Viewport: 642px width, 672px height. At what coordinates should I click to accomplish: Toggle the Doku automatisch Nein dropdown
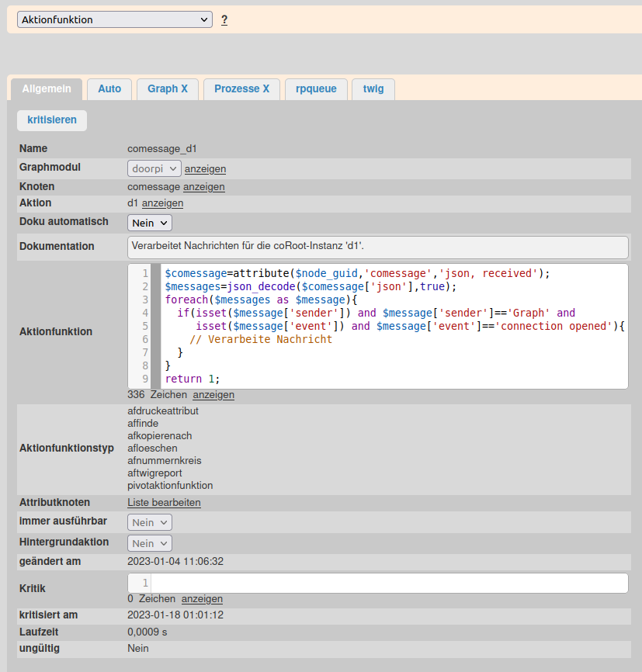coord(150,223)
